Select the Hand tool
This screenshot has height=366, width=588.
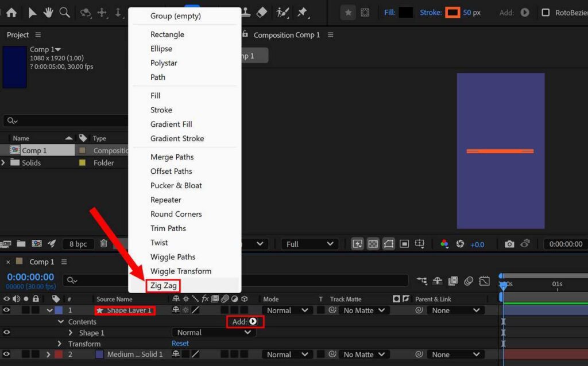[48, 13]
